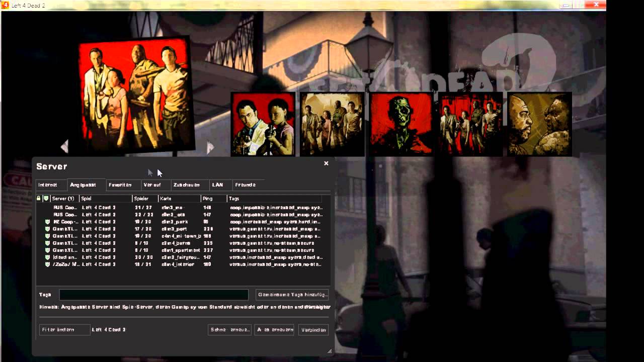
Task: Click the shield icon on the c2m4_barns row
Action: pyautogui.click(x=47, y=243)
